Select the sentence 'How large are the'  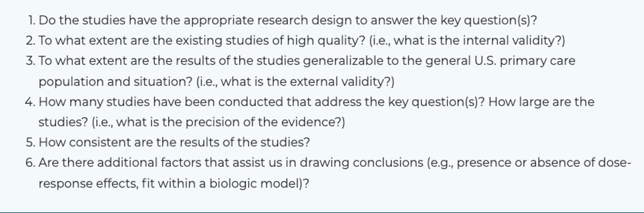pyautogui.click(x=541, y=102)
